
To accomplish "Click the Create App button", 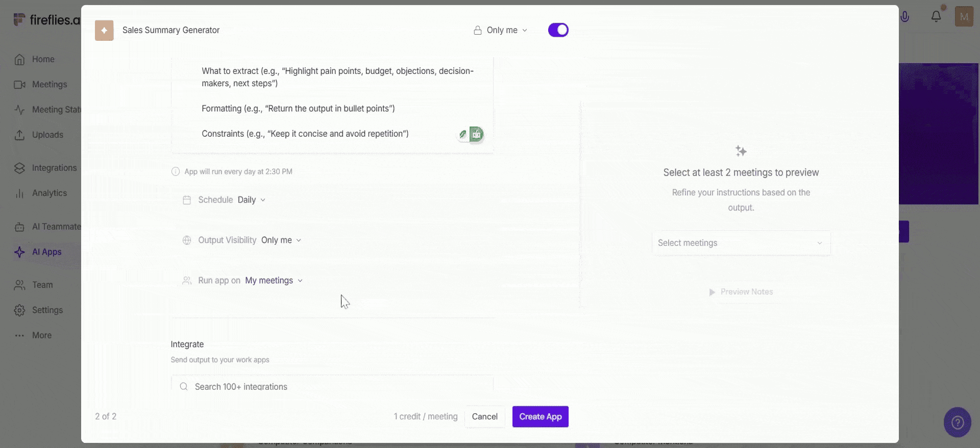I will (541, 416).
